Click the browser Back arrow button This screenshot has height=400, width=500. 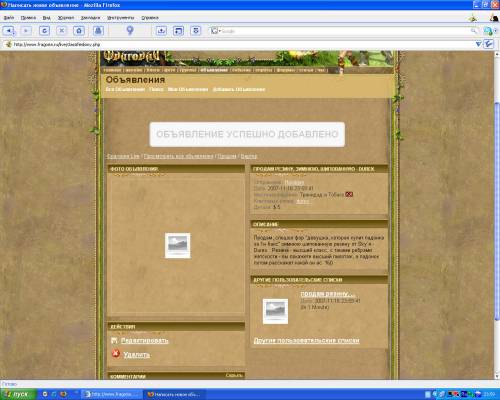(7, 31)
